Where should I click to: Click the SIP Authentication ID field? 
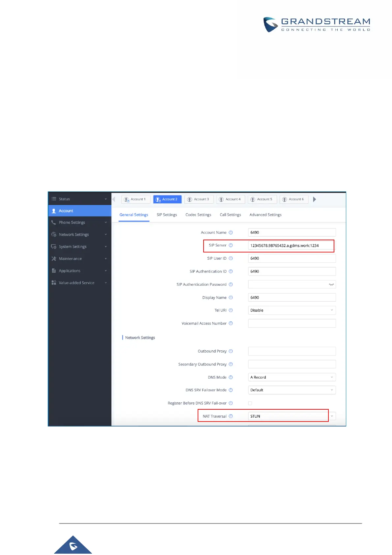click(292, 272)
